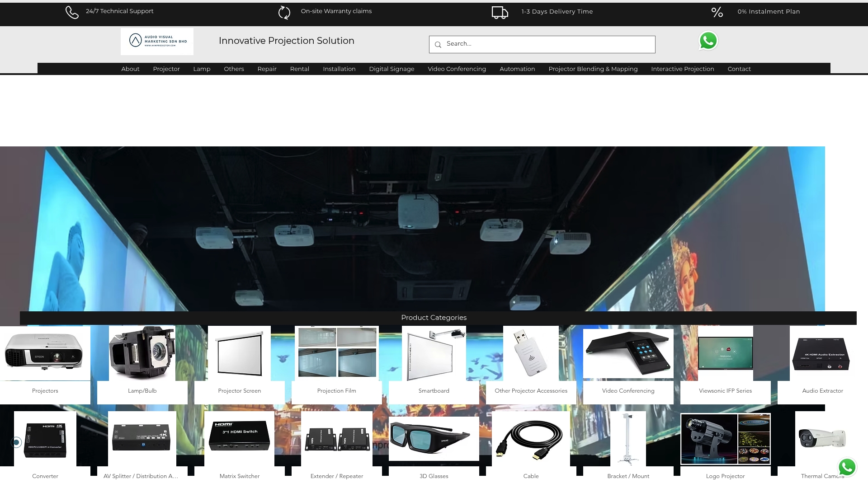The width and height of the screenshot is (868, 488).
Task: Open the Thermal Camera product category
Action: pyautogui.click(x=822, y=438)
